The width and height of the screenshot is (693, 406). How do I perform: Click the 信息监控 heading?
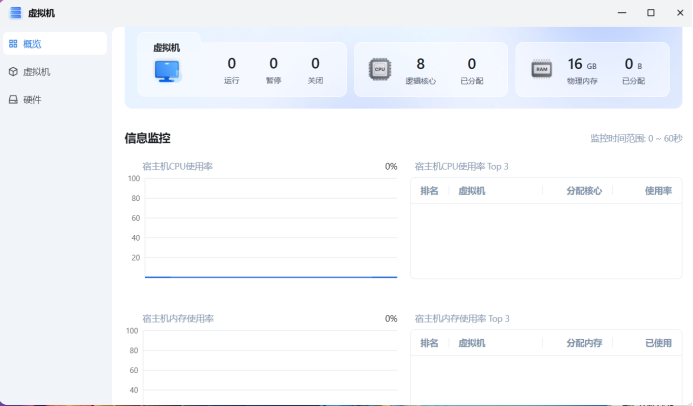[x=148, y=138]
